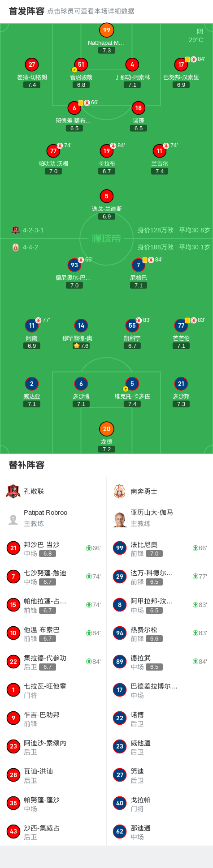Open substitute 那迪通 number 62 row

160,832
